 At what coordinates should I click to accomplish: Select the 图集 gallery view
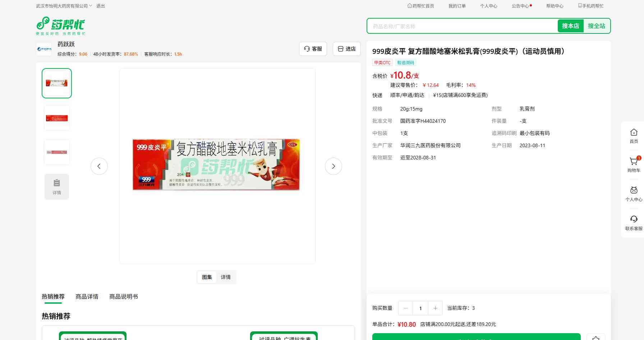coord(207,277)
